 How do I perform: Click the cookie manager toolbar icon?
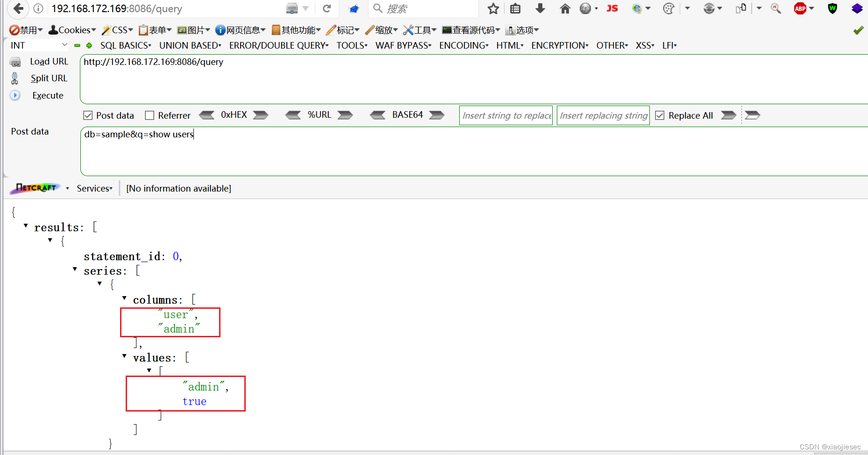pos(669,8)
